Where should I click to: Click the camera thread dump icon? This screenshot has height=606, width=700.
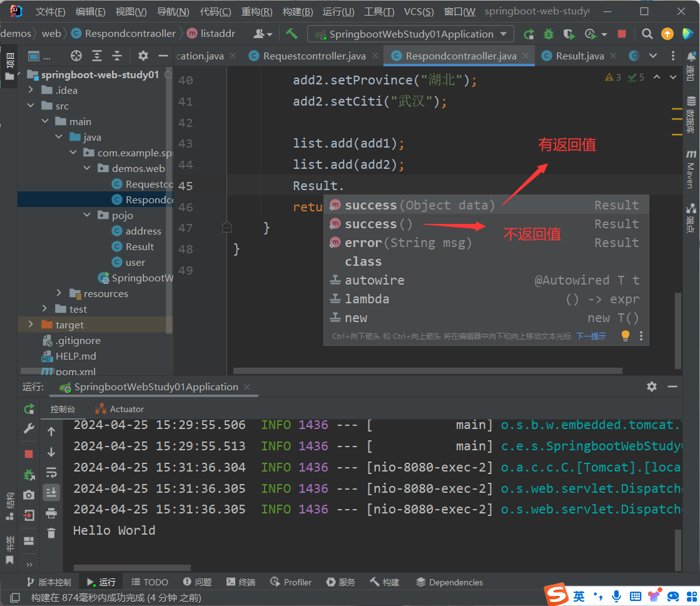[x=29, y=495]
